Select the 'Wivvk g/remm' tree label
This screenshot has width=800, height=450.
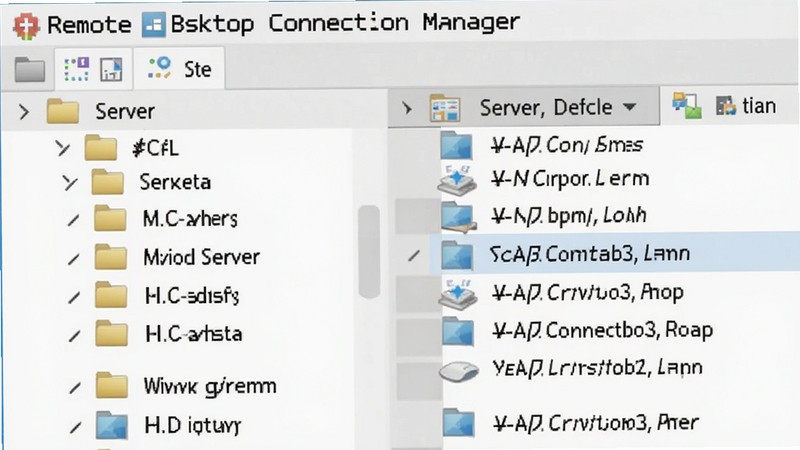click(210, 387)
